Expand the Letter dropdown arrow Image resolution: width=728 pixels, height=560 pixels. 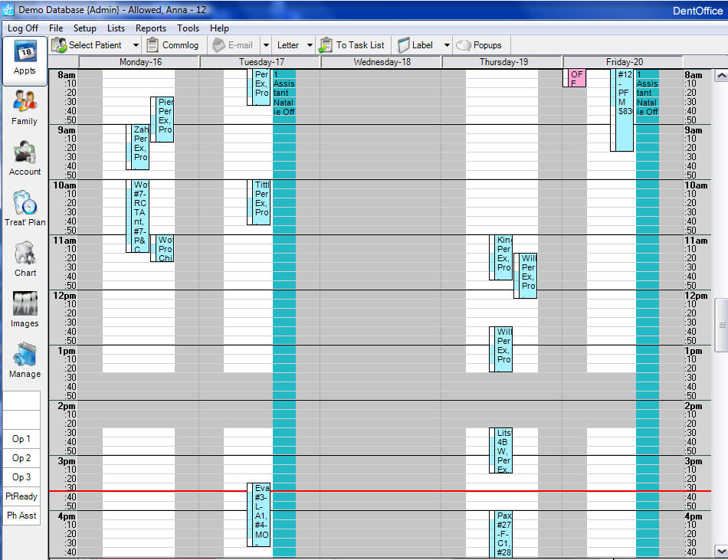pos(310,45)
